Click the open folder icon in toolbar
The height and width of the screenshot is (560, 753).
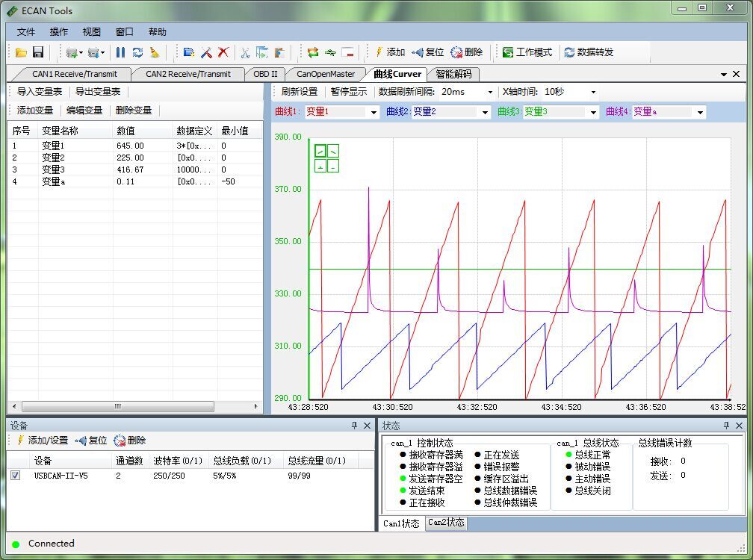pyautogui.click(x=21, y=52)
